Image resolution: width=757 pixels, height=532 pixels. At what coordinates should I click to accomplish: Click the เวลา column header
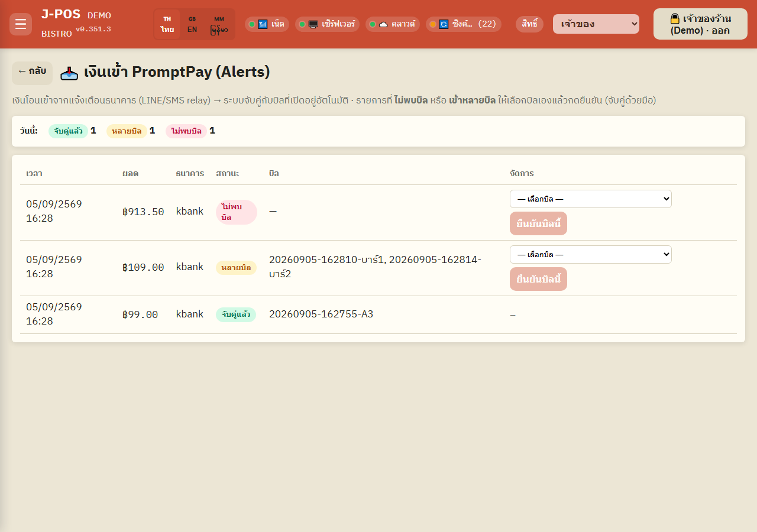coord(34,173)
